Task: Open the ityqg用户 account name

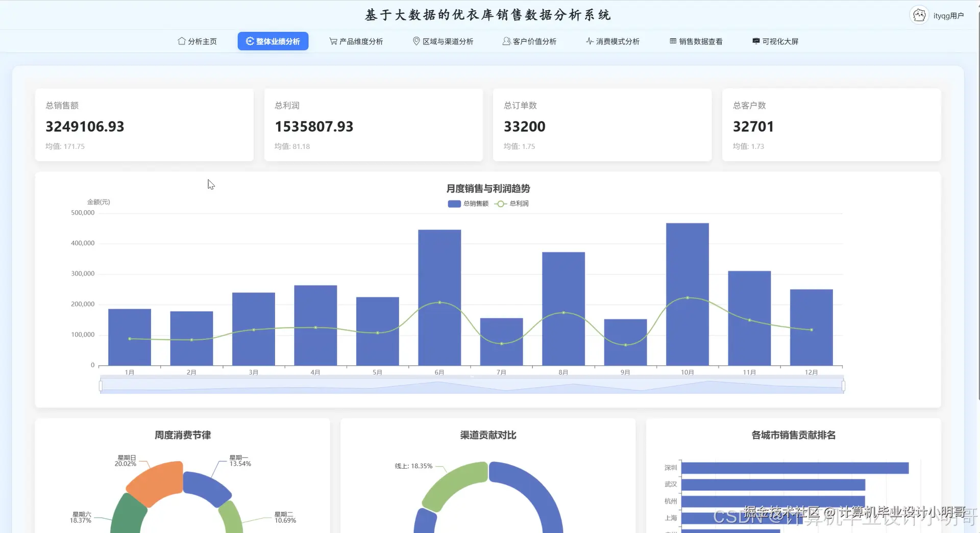Action: [x=948, y=16]
